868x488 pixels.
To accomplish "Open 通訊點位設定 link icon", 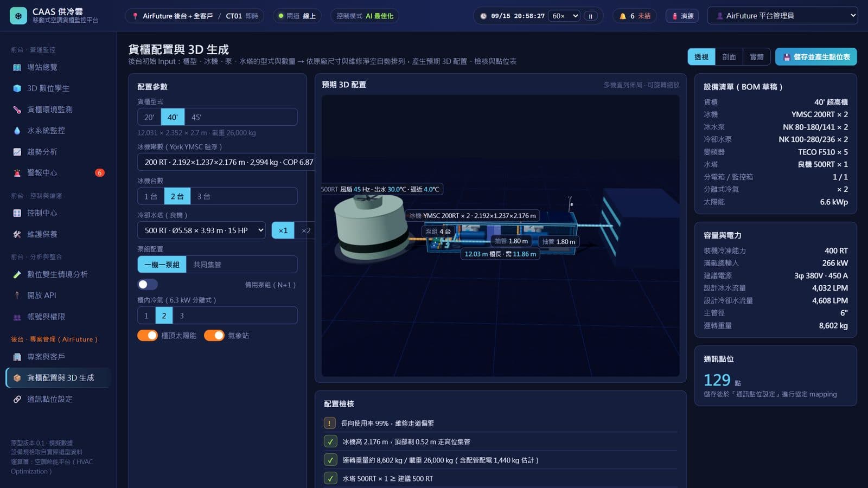I will 17,399.
